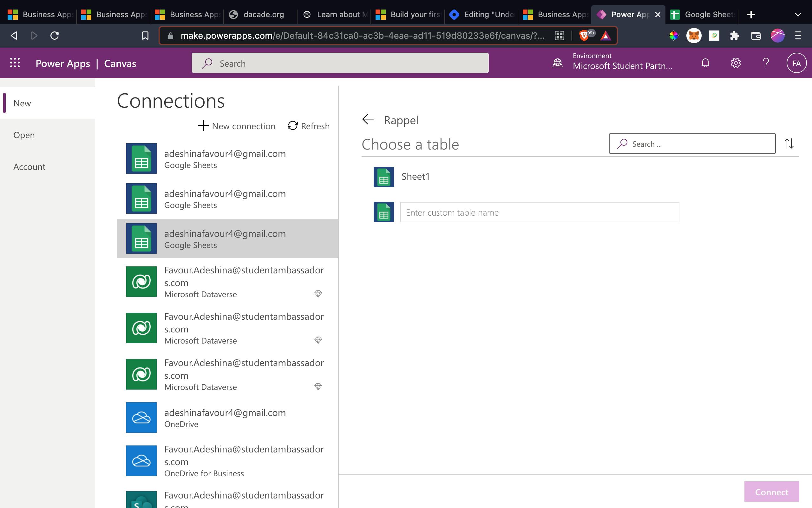Click the OneDrive for Business connection icon
This screenshot has height=508, width=812.
(x=141, y=461)
